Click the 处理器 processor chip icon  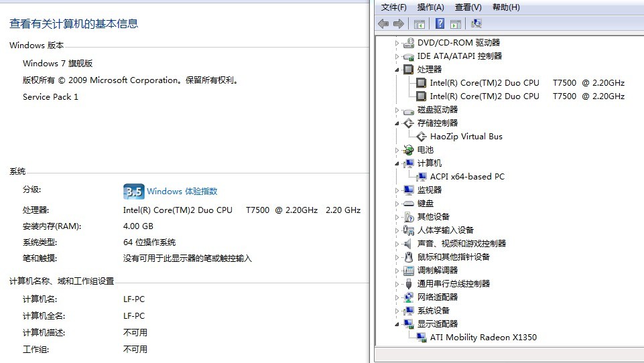coord(408,70)
